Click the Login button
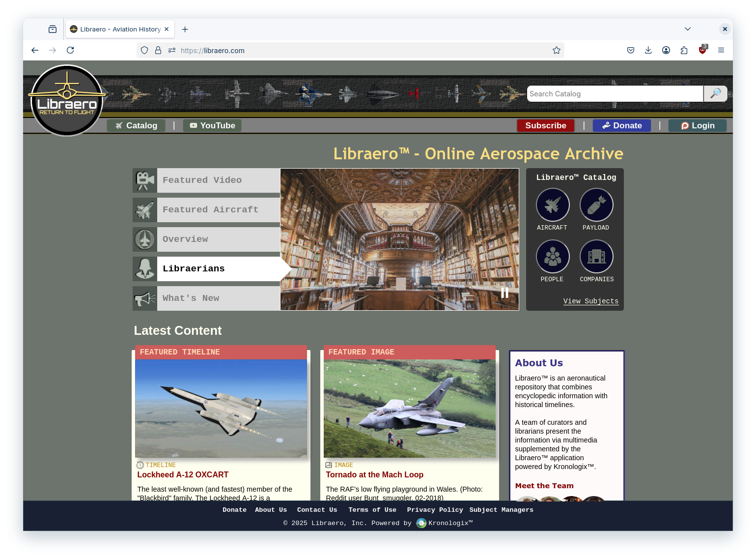756x559 pixels. 698,126
